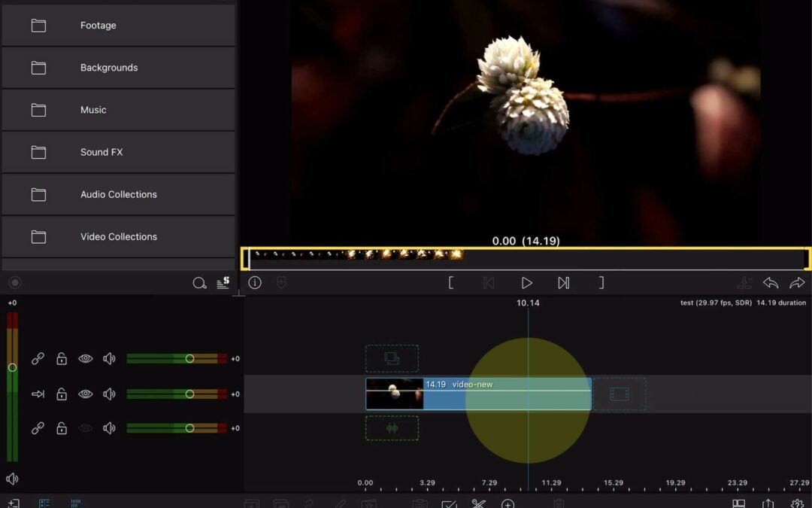
Task: Toggle visibility eye on top track
Action: tap(86, 359)
